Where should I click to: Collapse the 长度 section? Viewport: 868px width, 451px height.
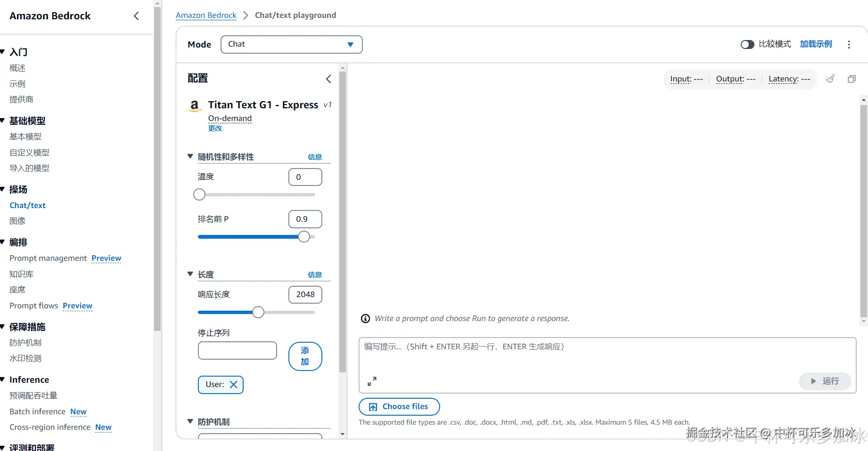[190, 274]
